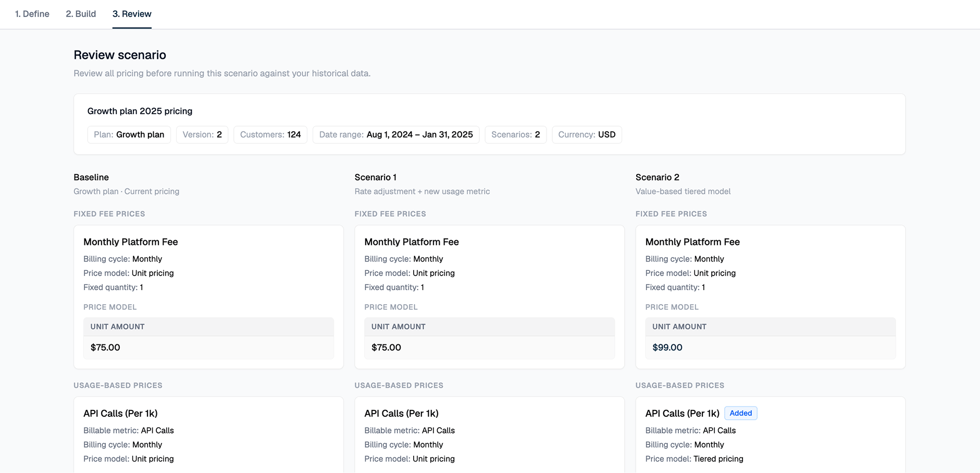Click the Scenario 1 $75.00 unit amount
Image resolution: width=980 pixels, height=473 pixels.
pyautogui.click(x=386, y=347)
